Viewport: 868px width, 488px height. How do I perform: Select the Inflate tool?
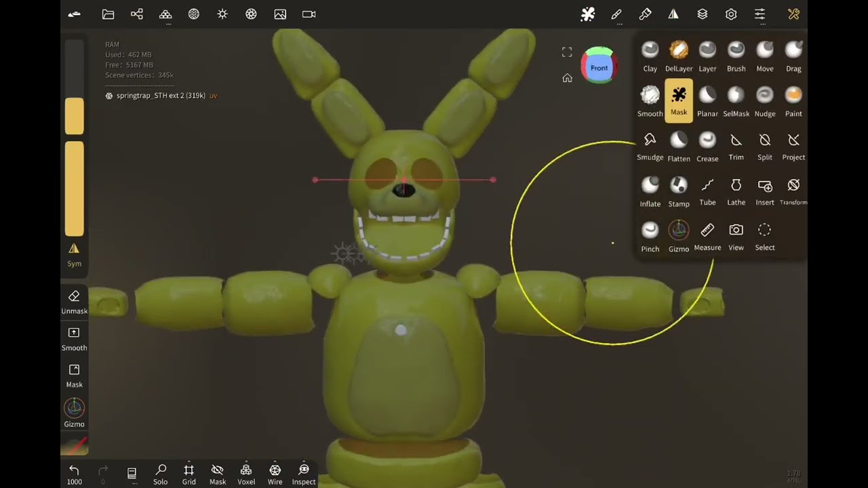pos(650,192)
